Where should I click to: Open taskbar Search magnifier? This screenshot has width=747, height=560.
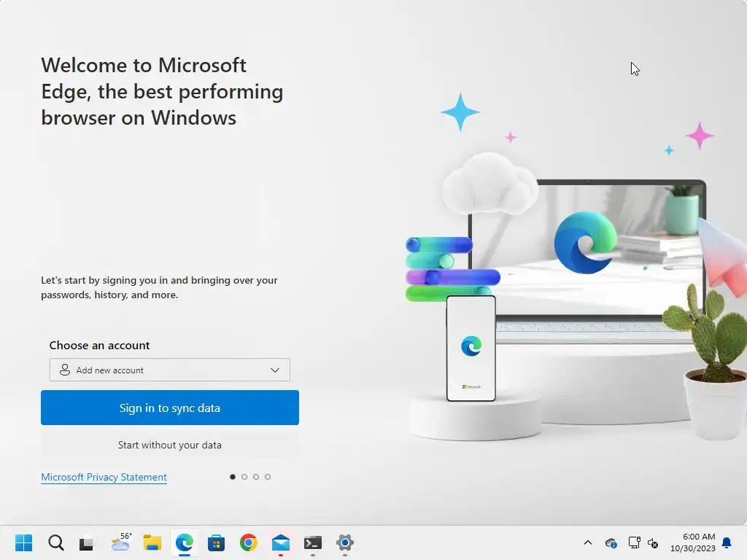tap(55, 542)
